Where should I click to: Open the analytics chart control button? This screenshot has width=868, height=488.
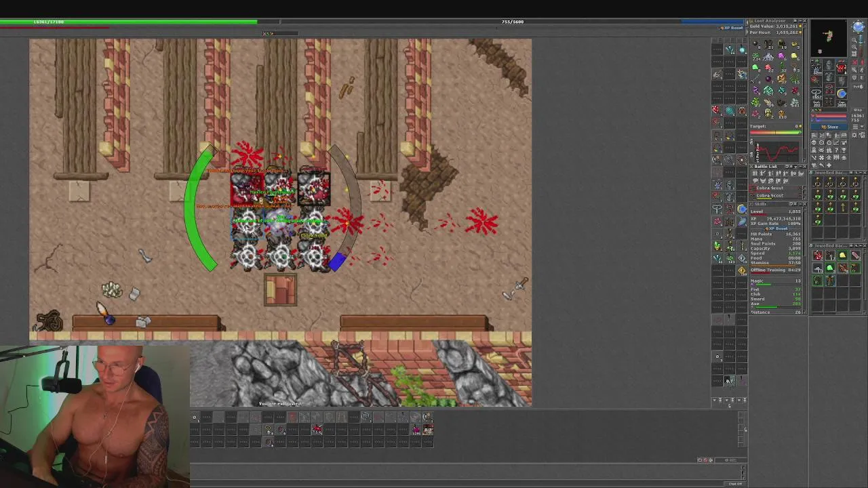836,142
